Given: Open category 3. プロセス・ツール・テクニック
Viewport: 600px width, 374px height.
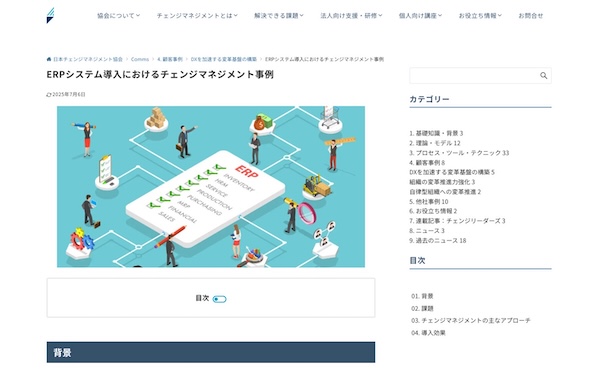Looking at the screenshot, I should (459, 153).
